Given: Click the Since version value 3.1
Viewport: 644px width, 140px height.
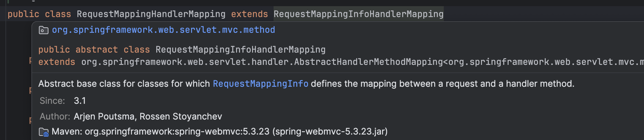Looking at the screenshot, I should [x=80, y=101].
